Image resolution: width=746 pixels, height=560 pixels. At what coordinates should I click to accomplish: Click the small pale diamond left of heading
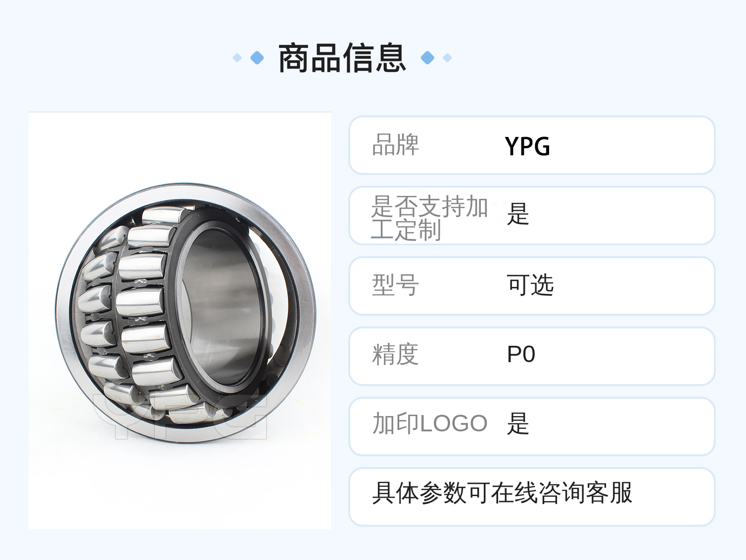click(x=237, y=58)
